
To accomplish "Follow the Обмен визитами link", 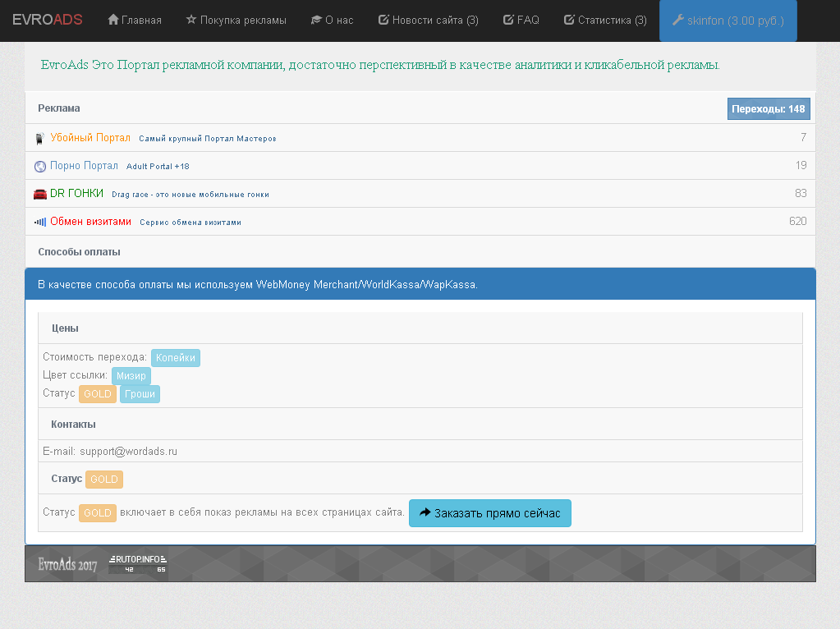I will [x=90, y=222].
